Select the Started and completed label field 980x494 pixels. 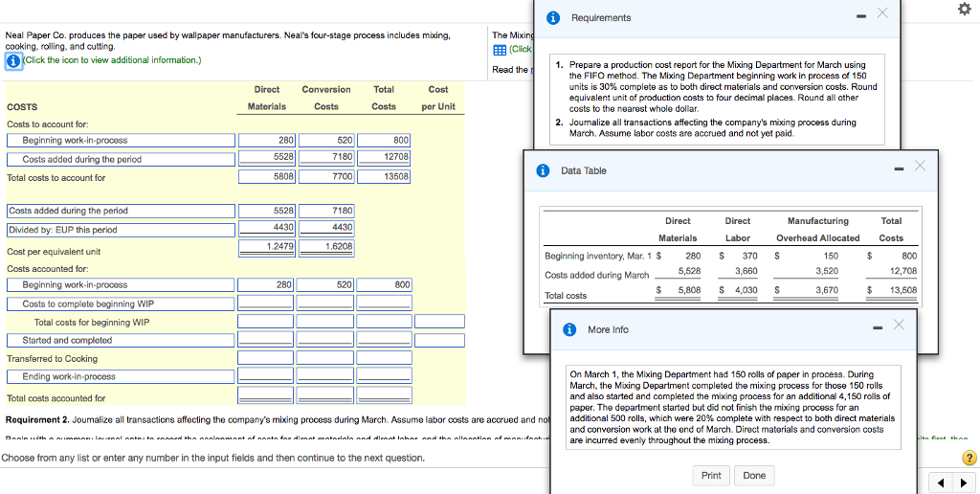[122, 340]
